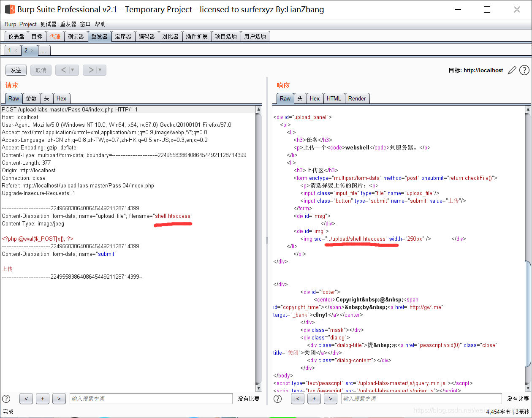The width and height of the screenshot is (532, 418).
Task: Open the repeater help question mark icon
Action: tap(524, 70)
